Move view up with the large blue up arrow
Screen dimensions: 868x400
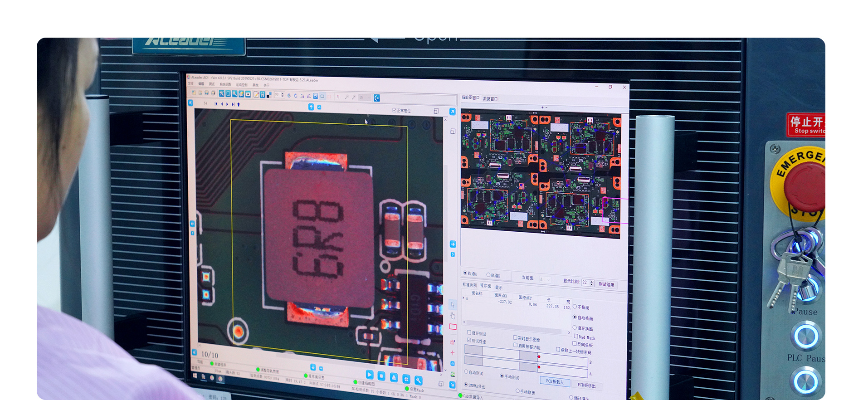pyautogui.click(x=311, y=107)
